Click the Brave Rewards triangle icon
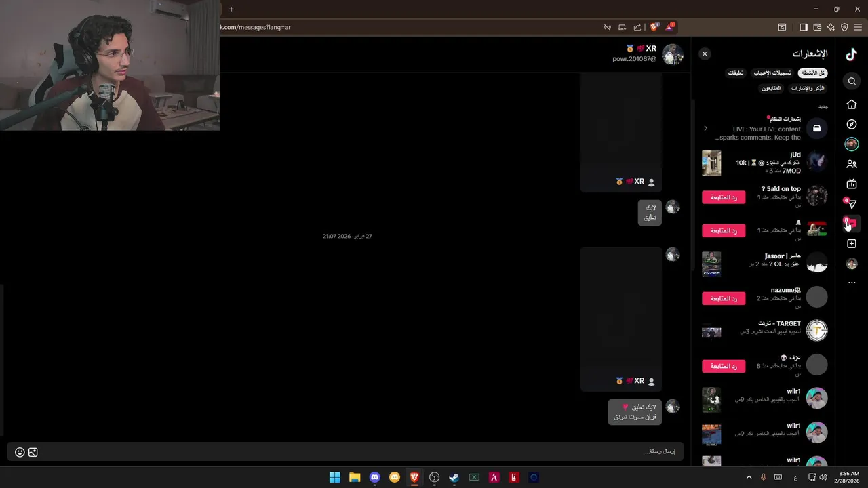868x488 pixels. pos(670,27)
